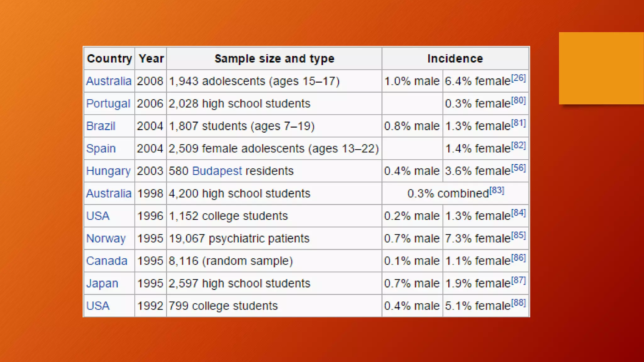Follow the Norway country link
This screenshot has height=362, width=644.
pyautogui.click(x=106, y=238)
